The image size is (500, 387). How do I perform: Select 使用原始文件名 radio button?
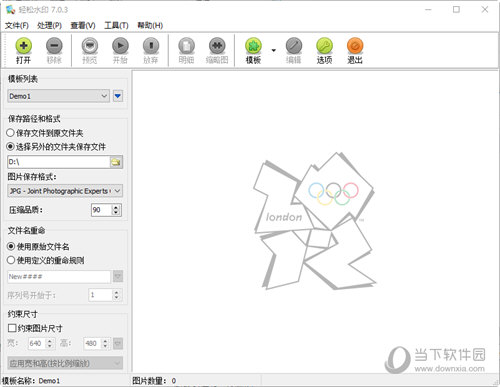coord(11,246)
